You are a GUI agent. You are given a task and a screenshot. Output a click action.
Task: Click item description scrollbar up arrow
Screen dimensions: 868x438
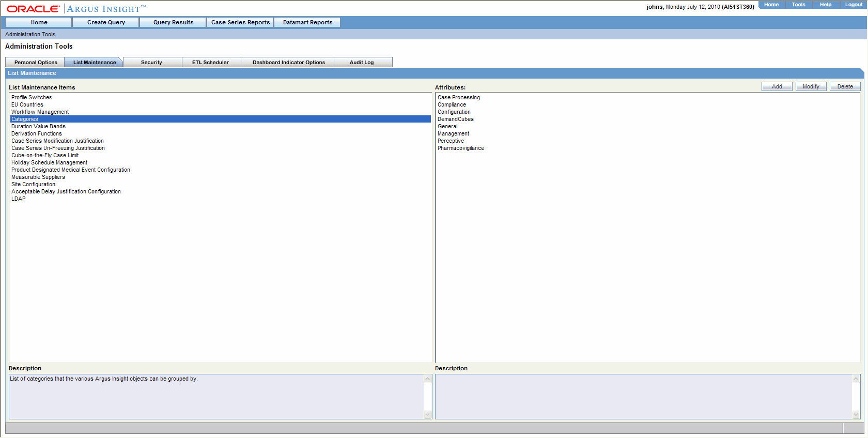click(428, 379)
